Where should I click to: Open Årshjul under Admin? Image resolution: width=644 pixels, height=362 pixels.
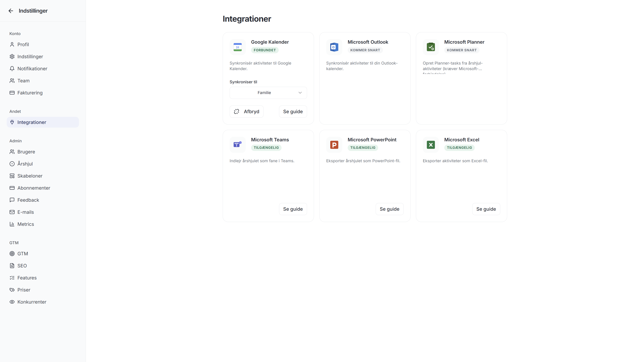(x=43, y=164)
